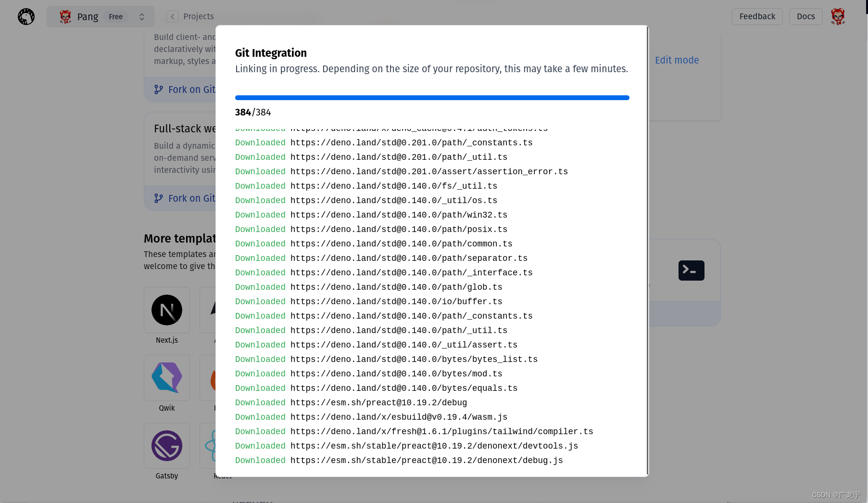Select the io/buffer.ts log line
Screen dimensions: 868x503
pyautogui.click(x=369, y=301)
